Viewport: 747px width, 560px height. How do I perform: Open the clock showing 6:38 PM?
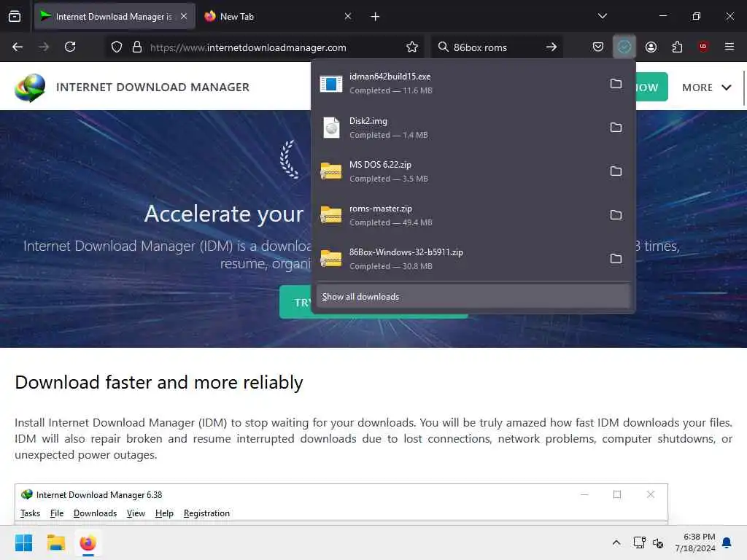coord(694,542)
